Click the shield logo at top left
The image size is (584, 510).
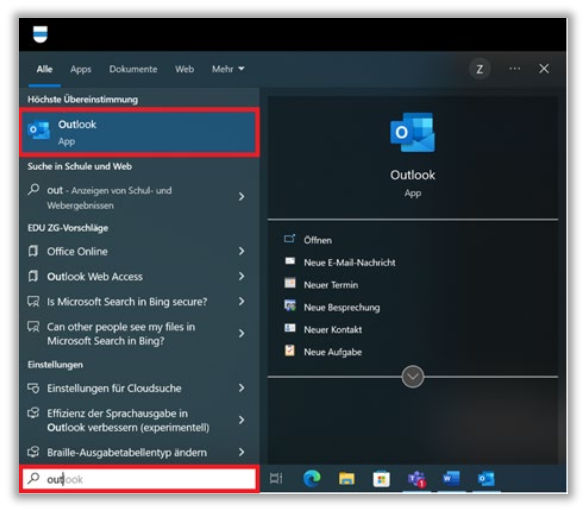(40, 34)
